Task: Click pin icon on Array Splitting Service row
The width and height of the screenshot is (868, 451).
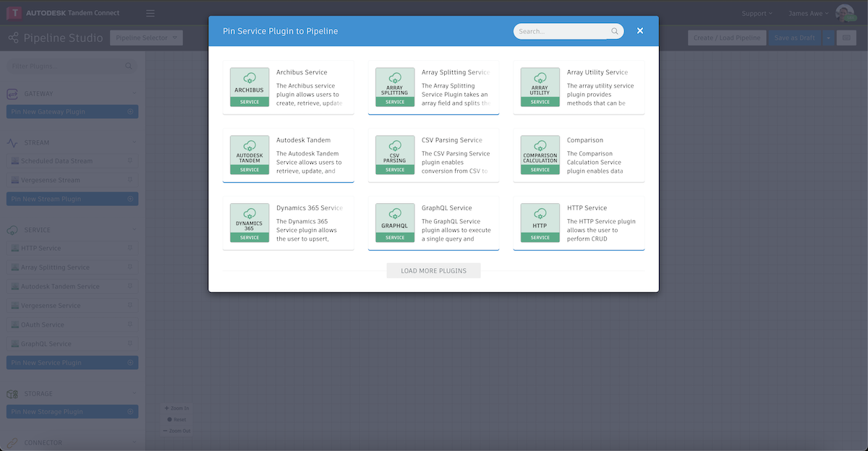Action: 130,267
